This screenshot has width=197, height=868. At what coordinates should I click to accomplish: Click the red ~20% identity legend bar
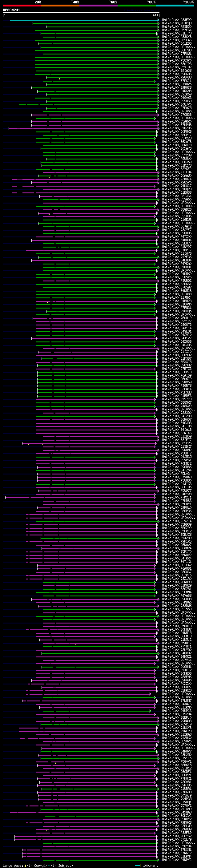pos(22,6)
